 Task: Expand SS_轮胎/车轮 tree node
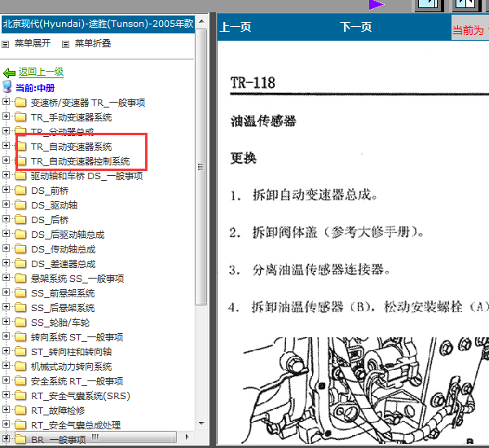(x=6, y=321)
